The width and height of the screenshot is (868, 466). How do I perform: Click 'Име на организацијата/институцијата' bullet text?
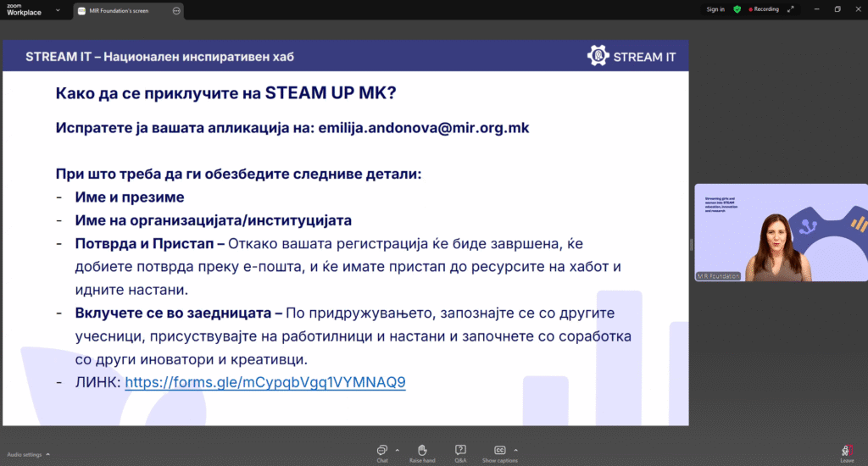coord(213,220)
